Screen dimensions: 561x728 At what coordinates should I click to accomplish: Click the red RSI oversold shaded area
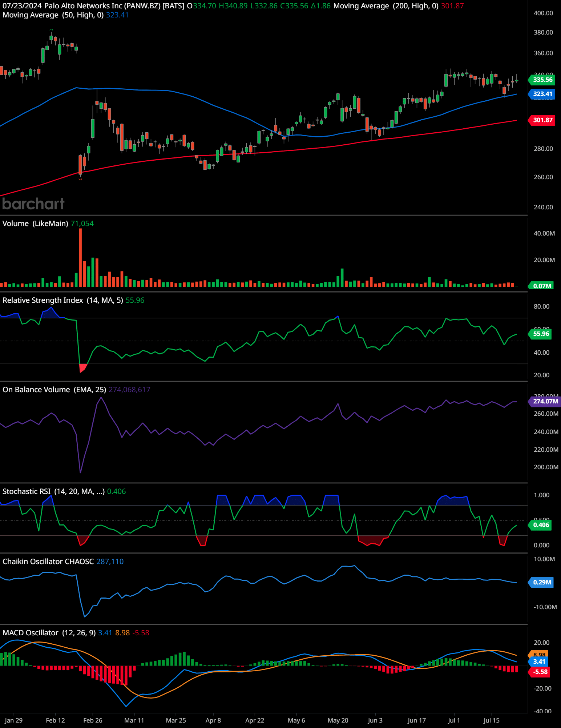tap(83, 368)
